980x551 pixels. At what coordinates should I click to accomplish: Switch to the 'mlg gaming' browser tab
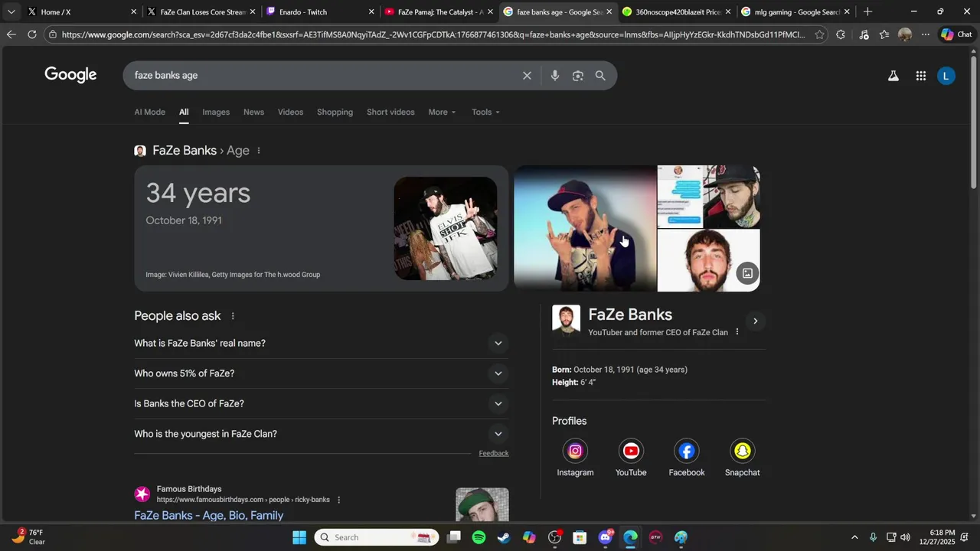[796, 11]
